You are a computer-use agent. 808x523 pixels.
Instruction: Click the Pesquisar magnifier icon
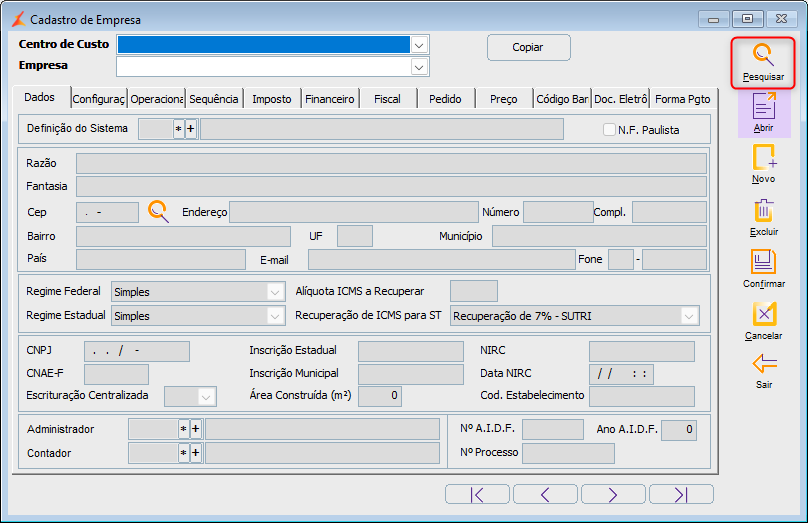pos(763,55)
